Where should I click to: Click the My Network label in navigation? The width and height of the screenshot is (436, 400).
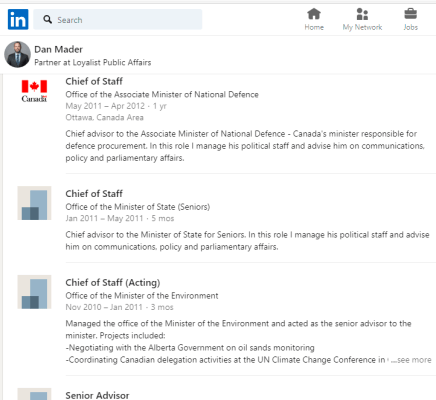pyautogui.click(x=362, y=27)
